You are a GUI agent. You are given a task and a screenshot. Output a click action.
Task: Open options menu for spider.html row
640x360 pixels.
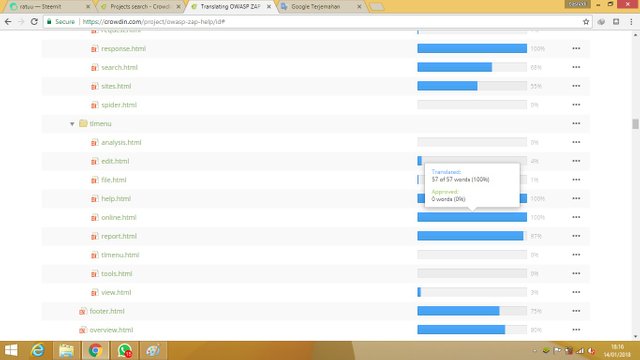coord(576,105)
